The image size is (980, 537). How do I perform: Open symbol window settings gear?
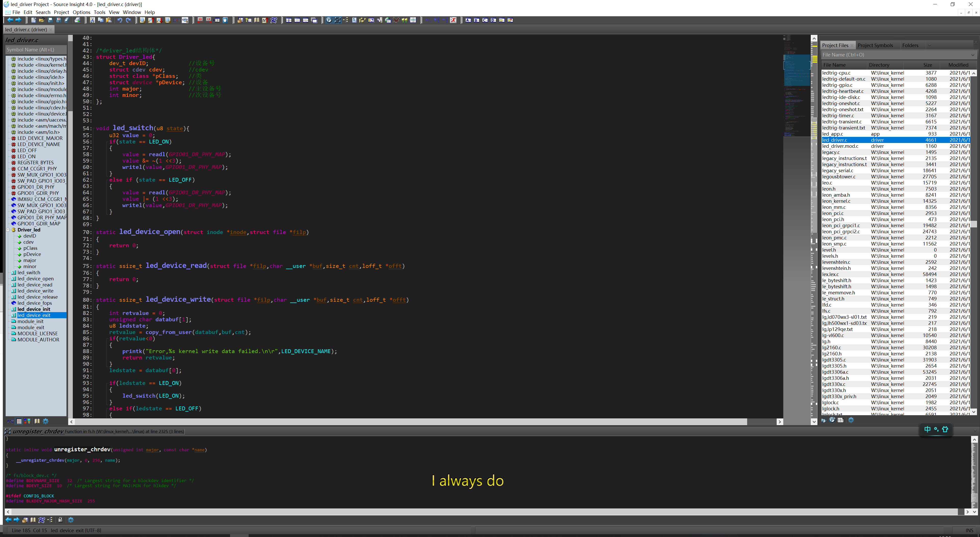(46, 421)
